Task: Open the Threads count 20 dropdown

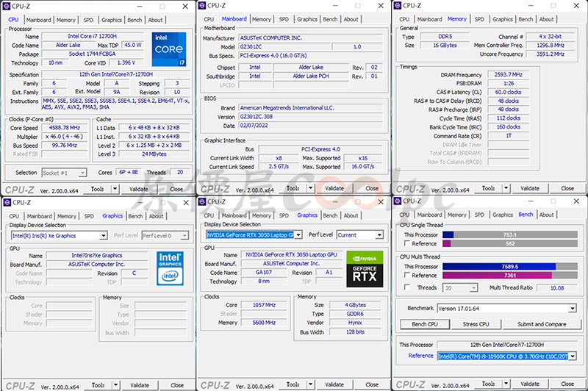Action: (474, 288)
